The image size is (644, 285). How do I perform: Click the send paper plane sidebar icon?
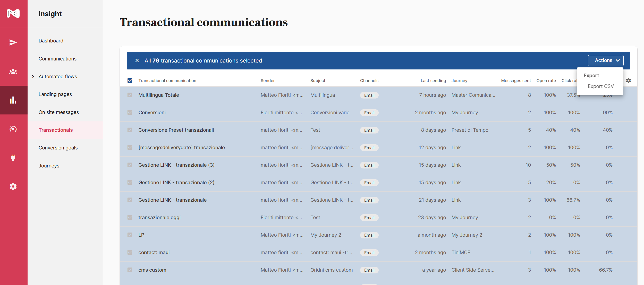(x=13, y=42)
